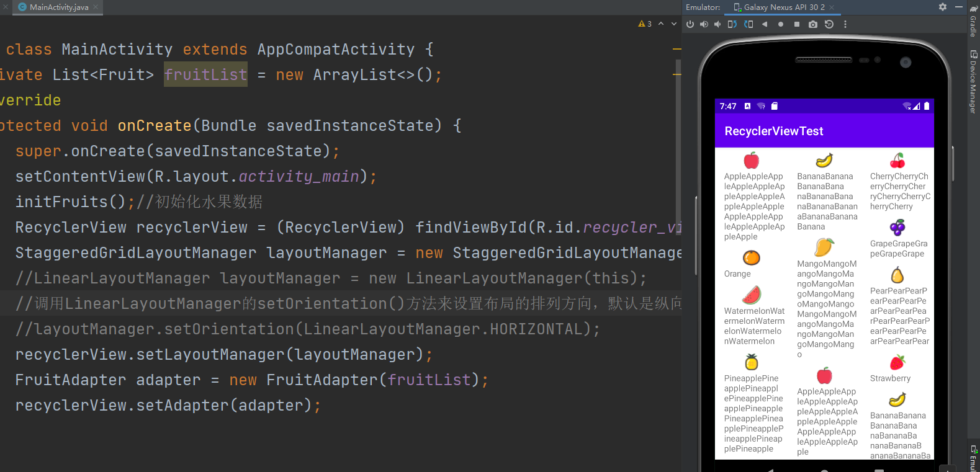This screenshot has width=980, height=472.
Task: Click the 7:47 clock in the phone status bar
Action: pos(728,106)
